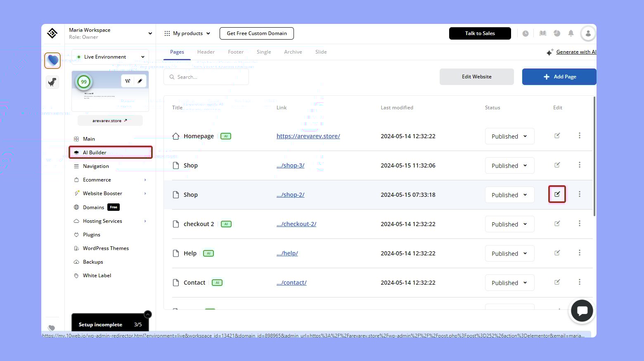The width and height of the screenshot is (644, 361).
Task: Select the dinosaur website icon in sidebar
Action: pyautogui.click(x=52, y=82)
